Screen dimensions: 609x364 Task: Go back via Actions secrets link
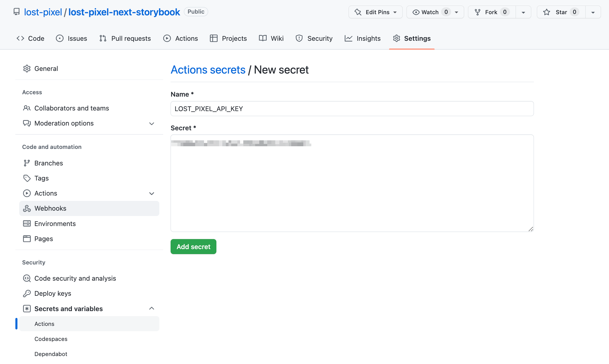(x=208, y=70)
